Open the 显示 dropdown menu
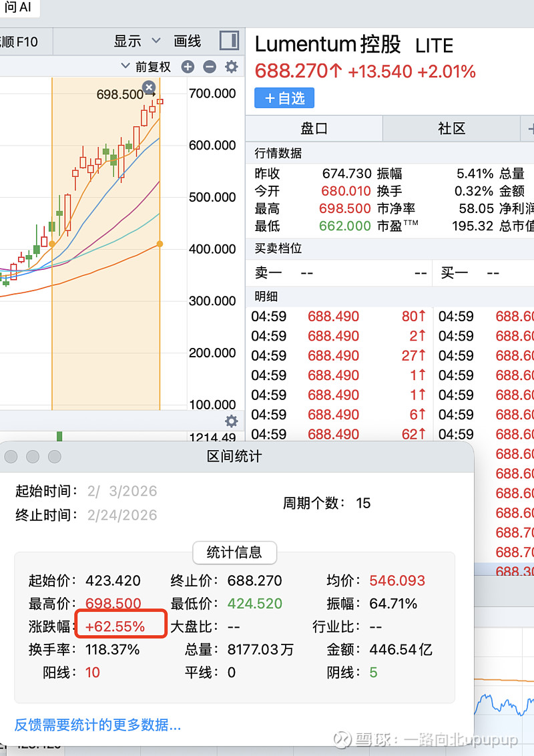Screen dimensions: 534x756 pos(137,41)
